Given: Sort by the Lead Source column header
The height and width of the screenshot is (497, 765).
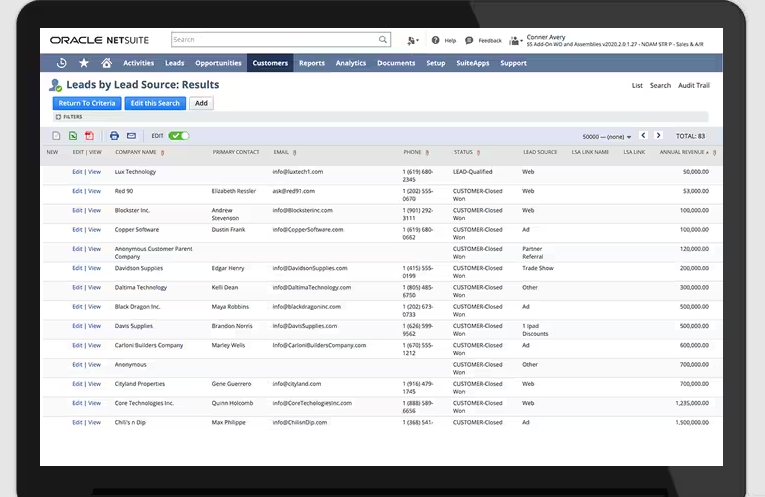Looking at the screenshot, I should click(x=540, y=152).
